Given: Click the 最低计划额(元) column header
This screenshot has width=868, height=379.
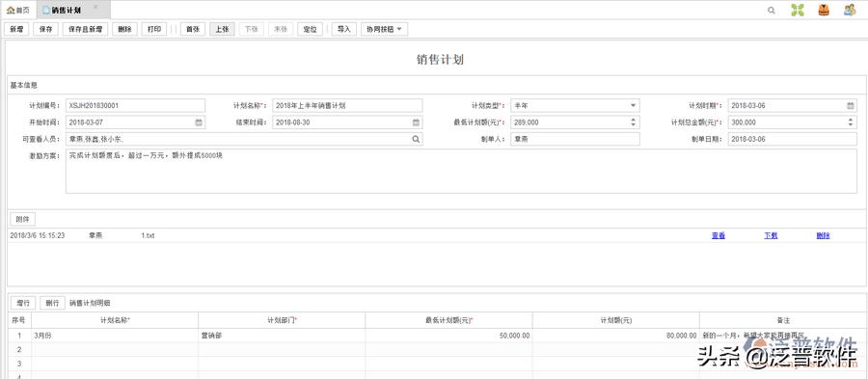Looking at the screenshot, I should 448,320.
